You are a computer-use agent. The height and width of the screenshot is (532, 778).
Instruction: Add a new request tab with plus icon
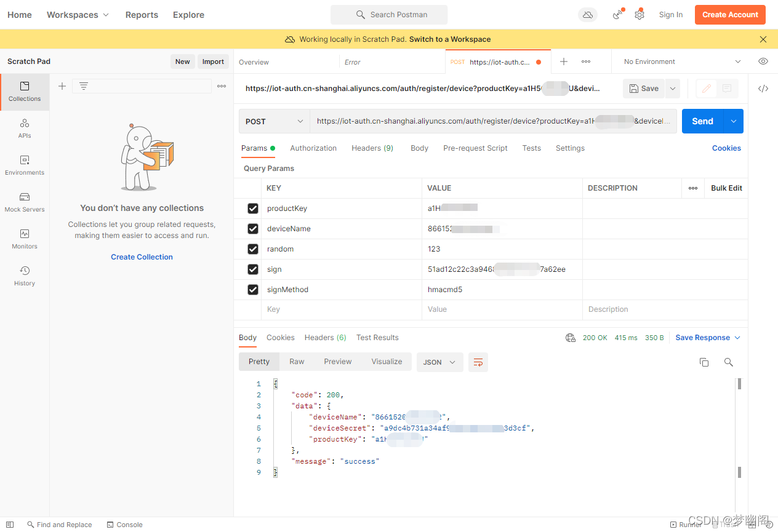[x=564, y=62]
